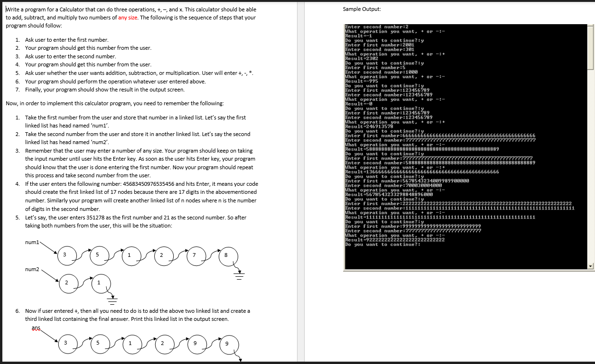
Task: Click console line 'Enter first number:2001'
Action: click(x=380, y=45)
